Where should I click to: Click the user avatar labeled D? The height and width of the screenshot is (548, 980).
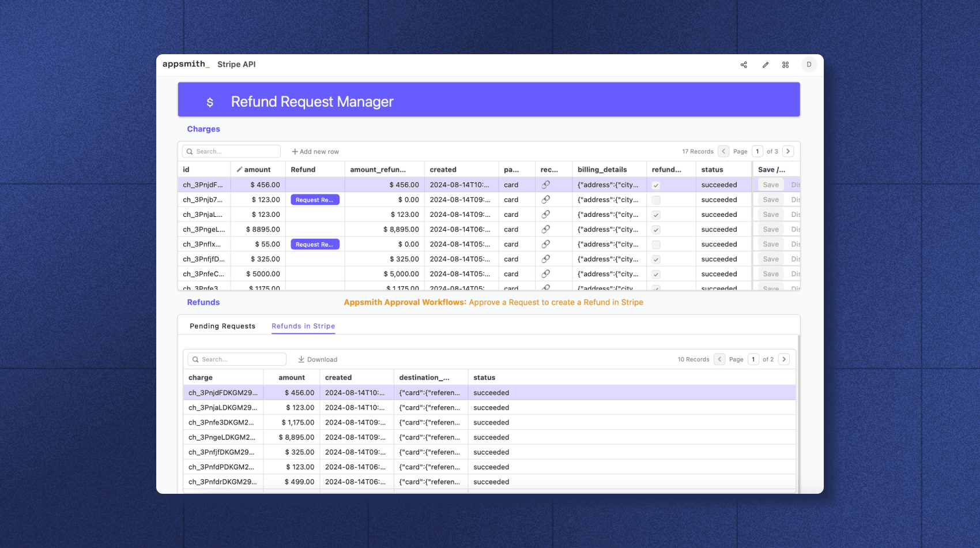click(x=809, y=65)
